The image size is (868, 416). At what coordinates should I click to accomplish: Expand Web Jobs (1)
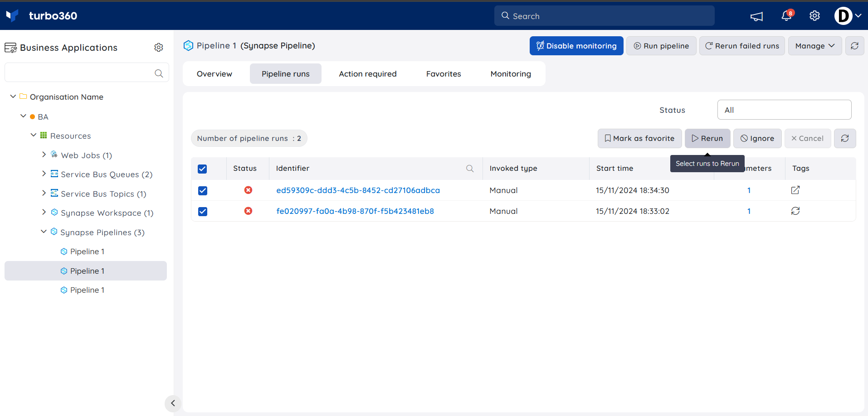pos(44,155)
